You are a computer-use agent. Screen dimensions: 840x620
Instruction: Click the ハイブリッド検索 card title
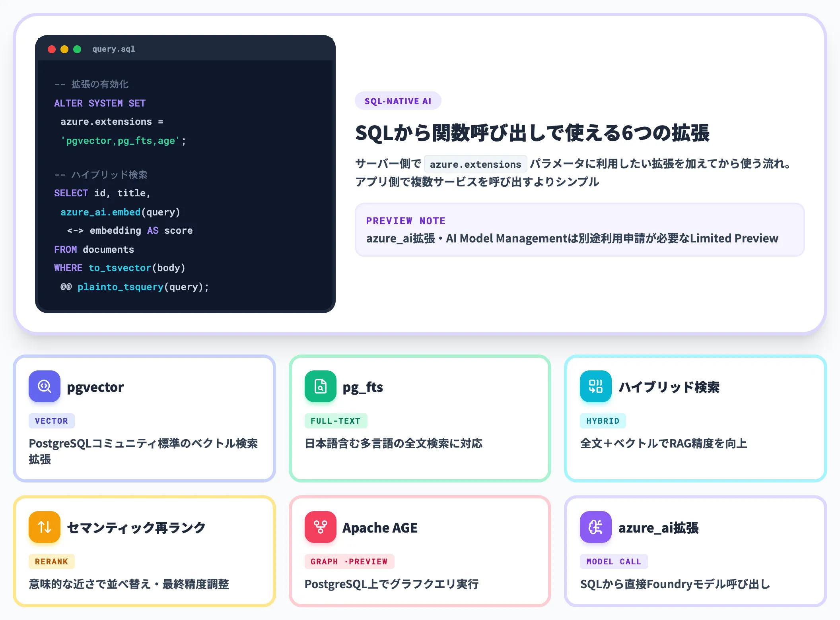coord(669,387)
